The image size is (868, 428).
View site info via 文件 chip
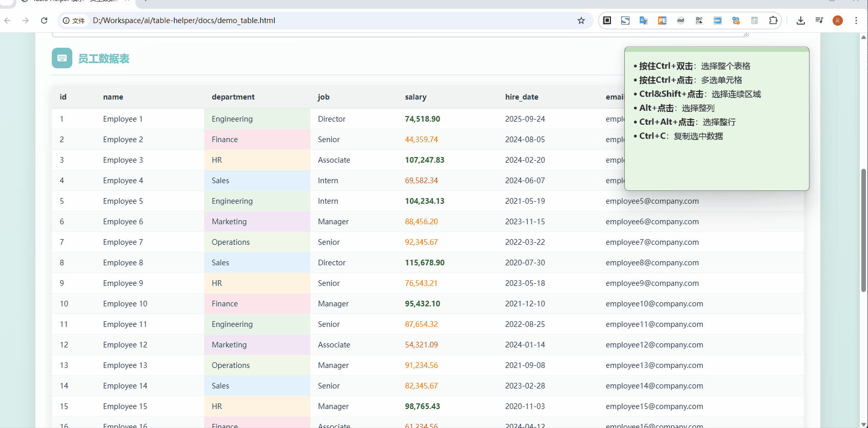(x=74, y=21)
